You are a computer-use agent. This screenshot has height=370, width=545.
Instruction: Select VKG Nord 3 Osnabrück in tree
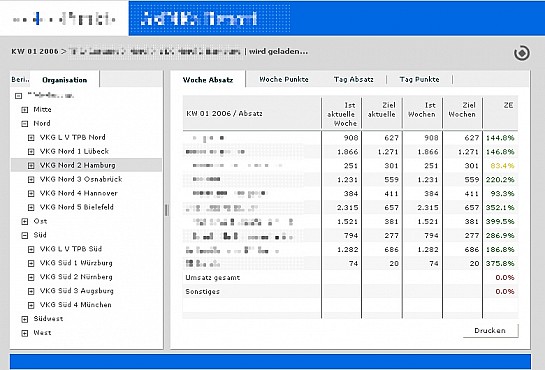click(81, 179)
